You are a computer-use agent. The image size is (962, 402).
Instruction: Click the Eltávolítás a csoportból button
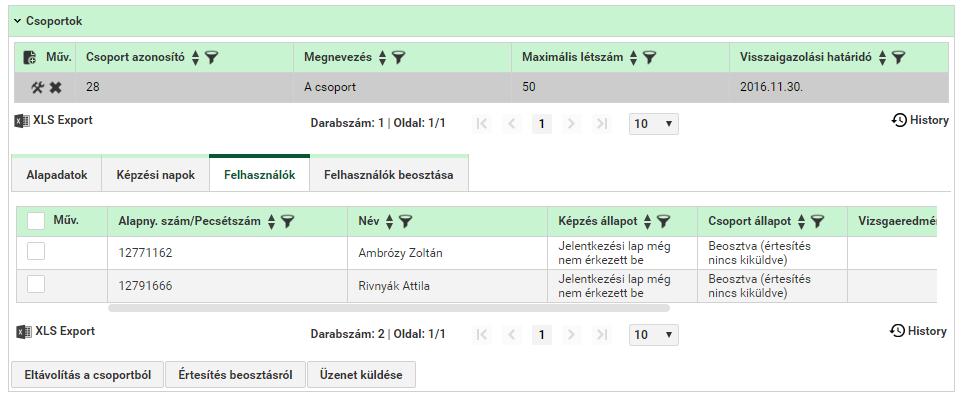click(x=87, y=374)
